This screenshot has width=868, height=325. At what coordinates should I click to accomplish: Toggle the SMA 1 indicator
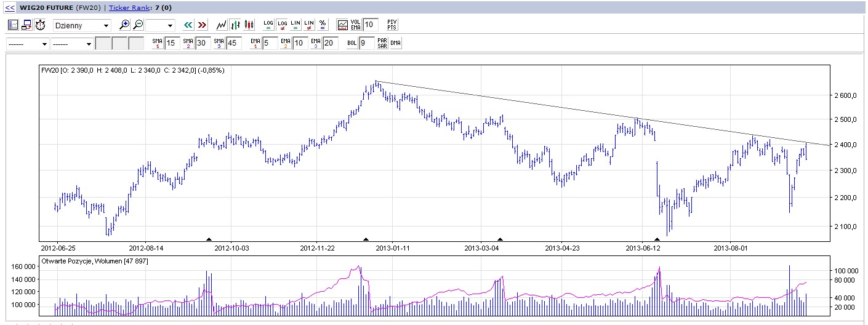coord(157,44)
